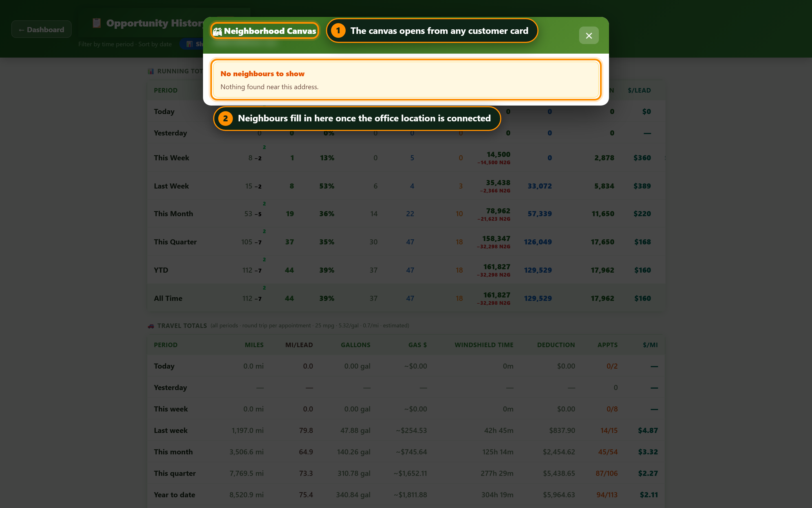Select the 3,506.6 mi value for This month
This screenshot has height=508, width=812.
(x=246, y=452)
